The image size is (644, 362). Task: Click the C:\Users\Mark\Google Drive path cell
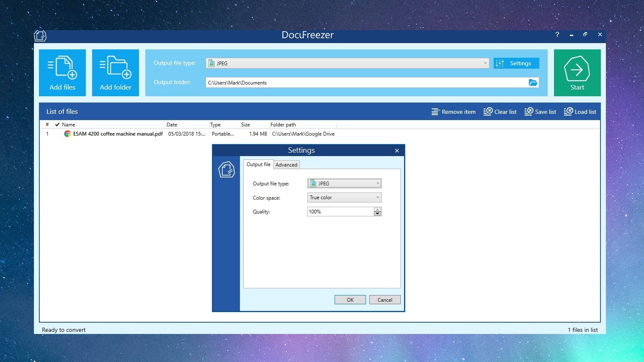(303, 134)
